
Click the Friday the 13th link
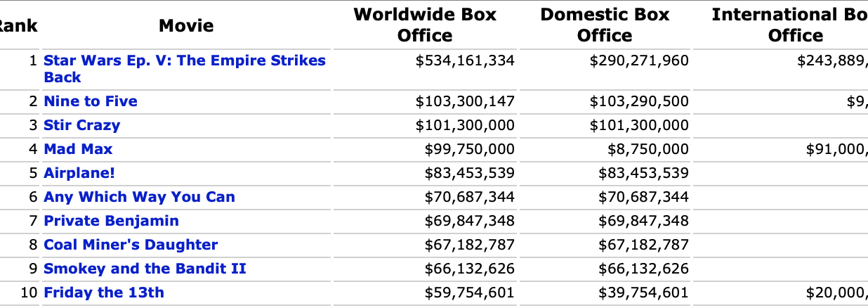point(104,293)
